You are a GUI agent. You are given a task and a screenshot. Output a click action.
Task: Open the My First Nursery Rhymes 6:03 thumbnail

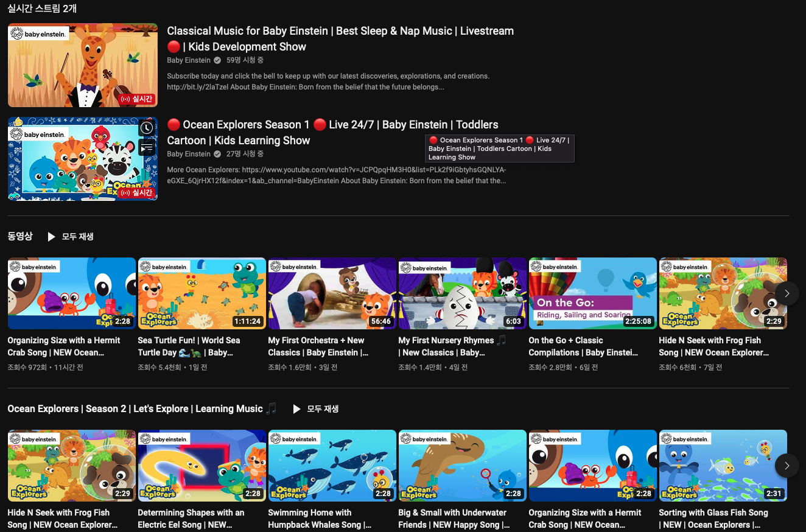point(463,293)
